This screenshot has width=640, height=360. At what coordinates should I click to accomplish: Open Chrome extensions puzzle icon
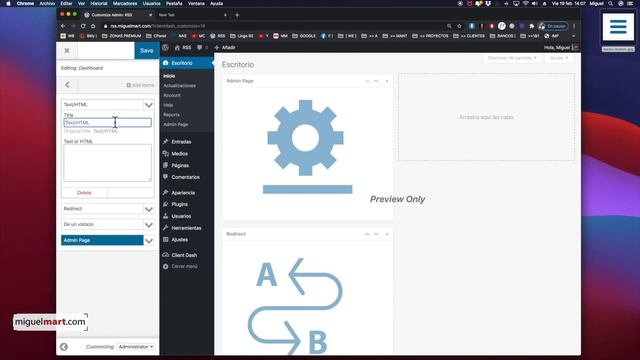click(531, 26)
